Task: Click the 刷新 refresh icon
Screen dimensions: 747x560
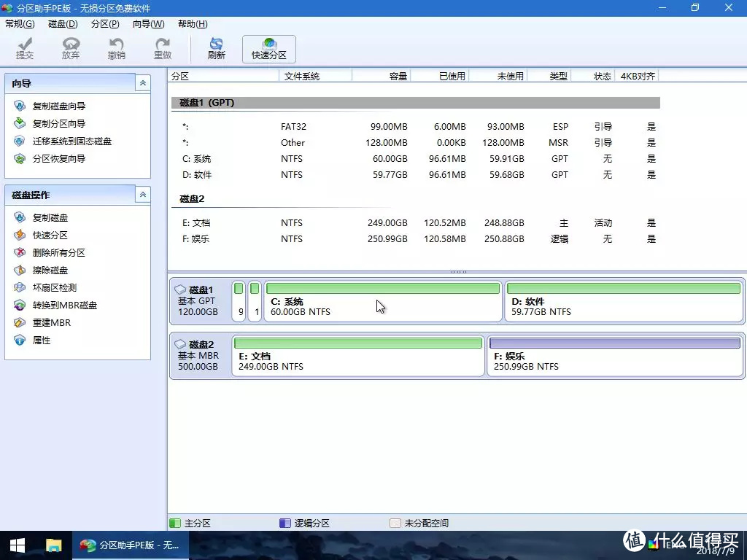Action: pos(216,47)
